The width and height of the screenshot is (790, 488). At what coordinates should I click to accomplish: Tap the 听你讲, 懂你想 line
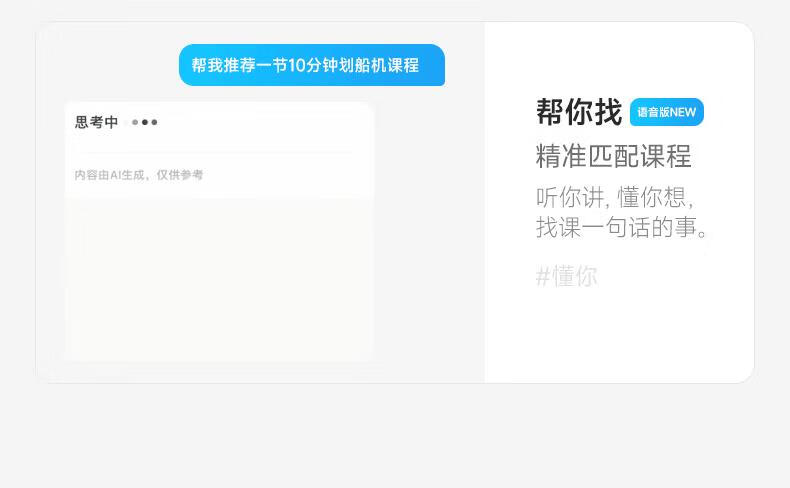(615, 197)
